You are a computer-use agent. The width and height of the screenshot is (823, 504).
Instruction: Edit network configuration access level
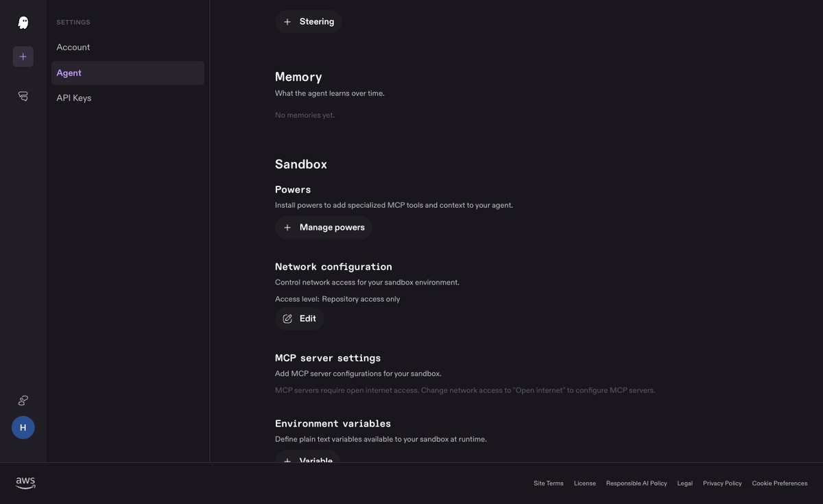coord(300,318)
